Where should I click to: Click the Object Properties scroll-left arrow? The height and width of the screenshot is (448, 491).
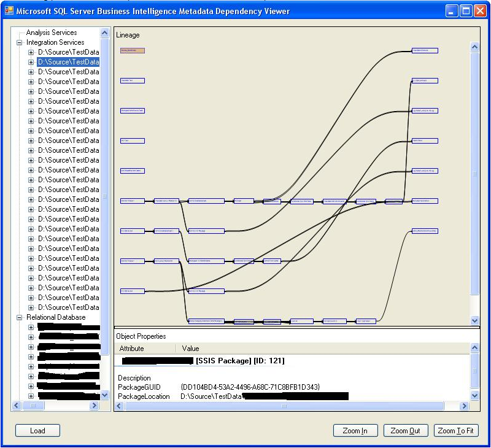(119, 406)
